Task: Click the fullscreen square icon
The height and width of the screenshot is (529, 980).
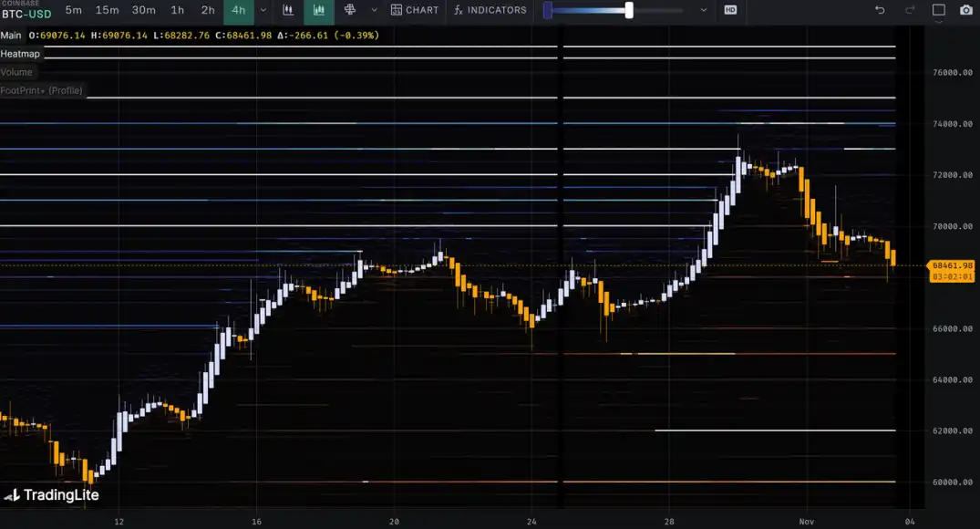Action: (939, 10)
